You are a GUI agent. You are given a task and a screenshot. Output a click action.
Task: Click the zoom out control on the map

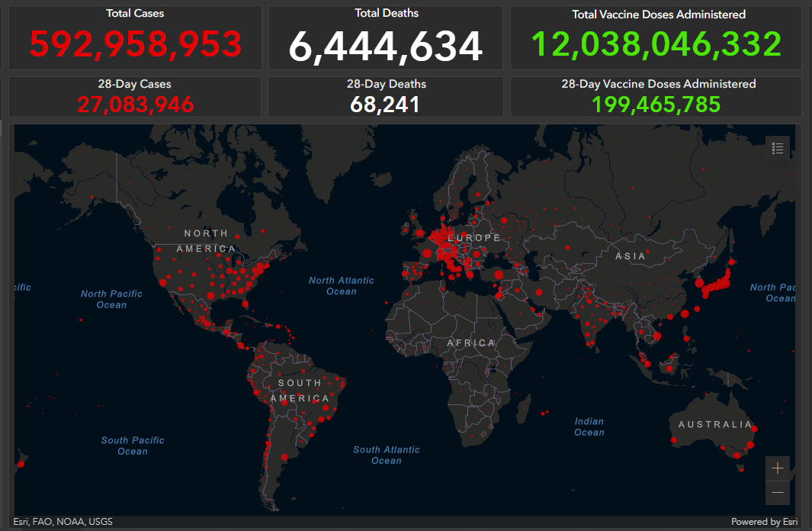pos(777,493)
